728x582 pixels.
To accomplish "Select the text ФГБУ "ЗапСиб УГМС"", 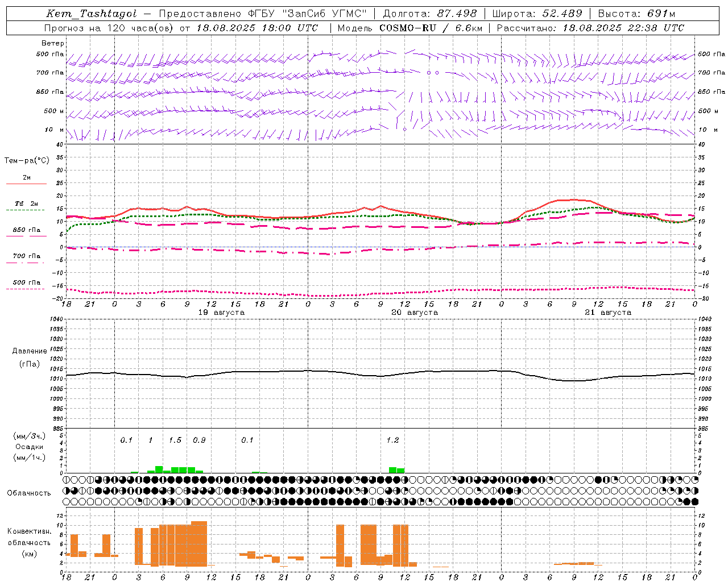I will (307, 14).
